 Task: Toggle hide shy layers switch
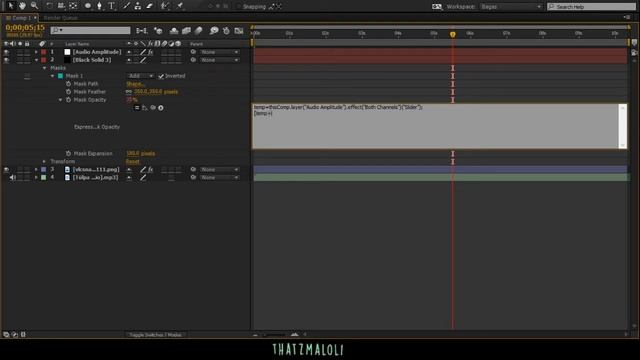click(174, 31)
